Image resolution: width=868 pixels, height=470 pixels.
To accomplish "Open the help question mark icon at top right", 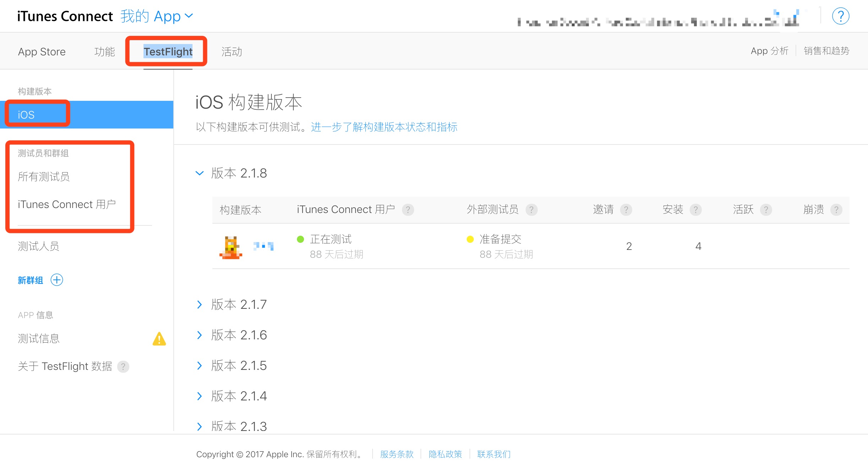I will 841,16.
